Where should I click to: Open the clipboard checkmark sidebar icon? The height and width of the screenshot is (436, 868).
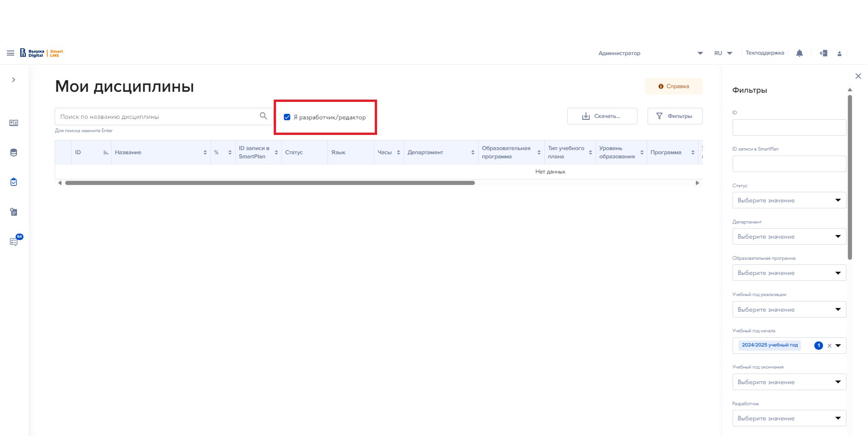click(14, 182)
